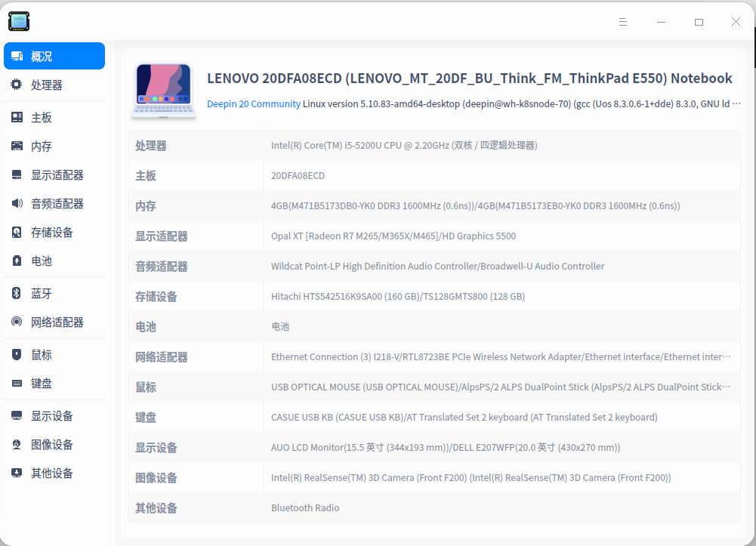
Task: Click the 内存 memory icon
Action: click(17, 146)
